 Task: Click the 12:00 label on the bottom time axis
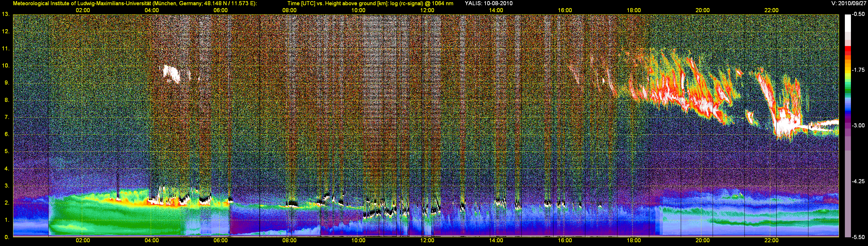(427, 240)
